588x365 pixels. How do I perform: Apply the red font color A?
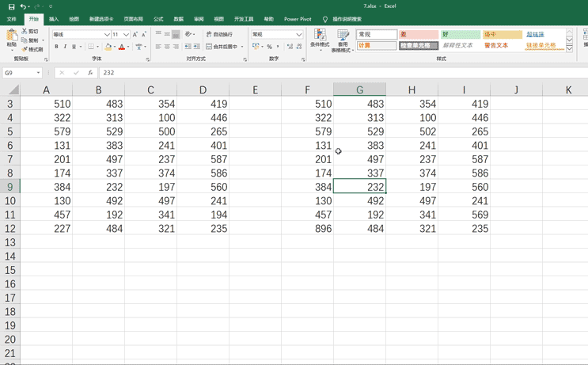[122, 47]
